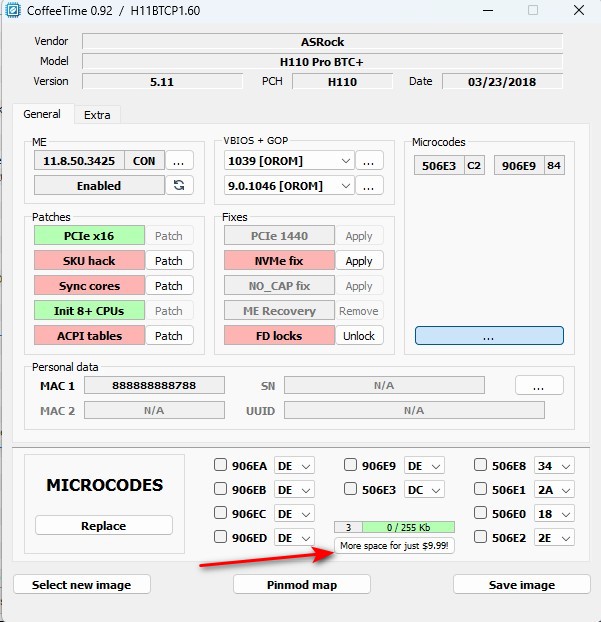Tick the 506E0 microcode checkbox
Image resolution: width=601 pixels, height=622 pixels.
pyautogui.click(x=480, y=513)
